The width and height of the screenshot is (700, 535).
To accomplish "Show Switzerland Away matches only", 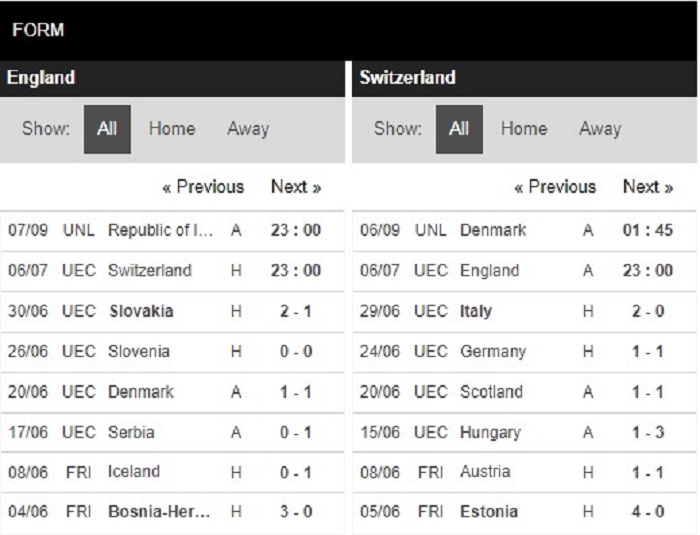I will coord(600,129).
